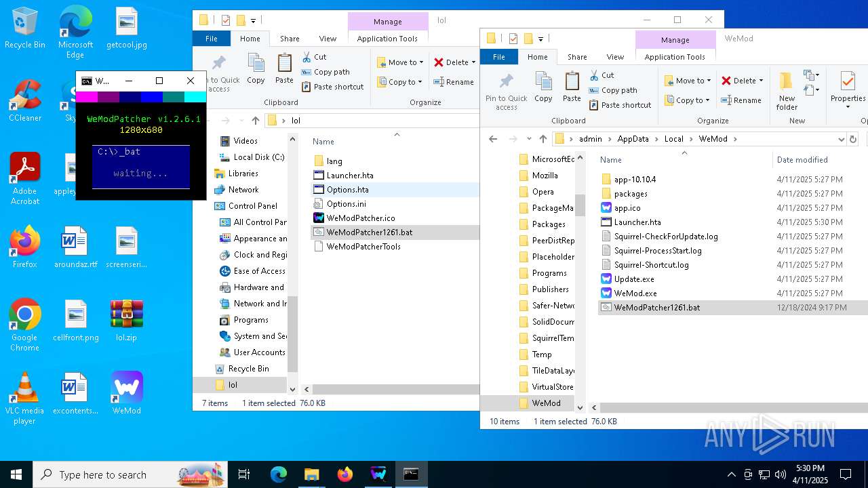Image resolution: width=868 pixels, height=488 pixels.
Task: Open Copy to dropdown in lol window
Action: [x=399, y=82]
